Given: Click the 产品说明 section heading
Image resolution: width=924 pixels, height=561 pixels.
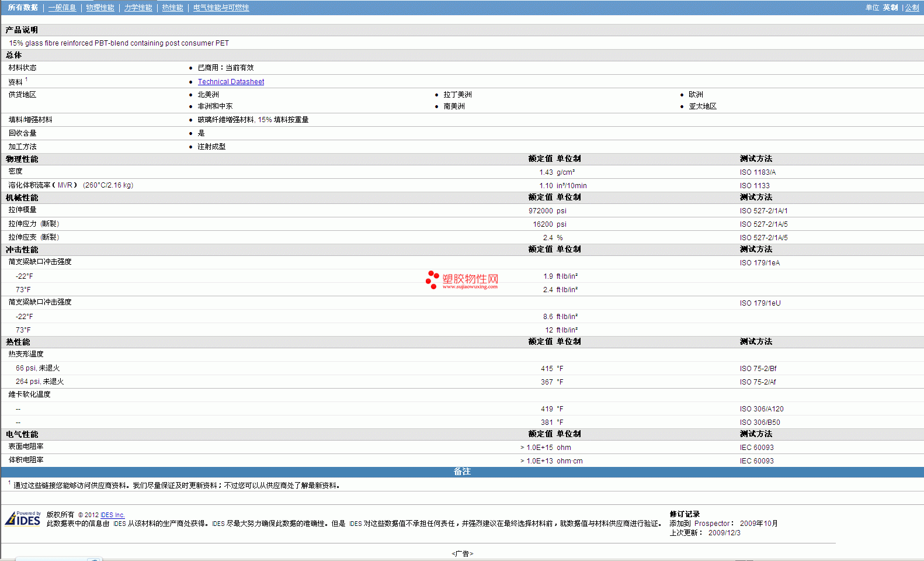Looking at the screenshot, I should pos(22,30).
